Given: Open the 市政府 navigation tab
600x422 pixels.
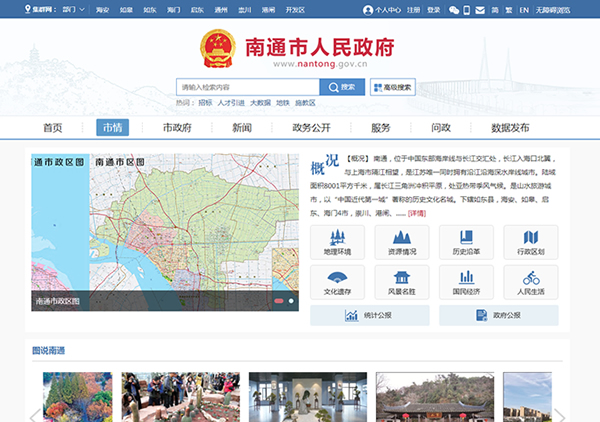Looking at the screenshot, I should point(177,128).
